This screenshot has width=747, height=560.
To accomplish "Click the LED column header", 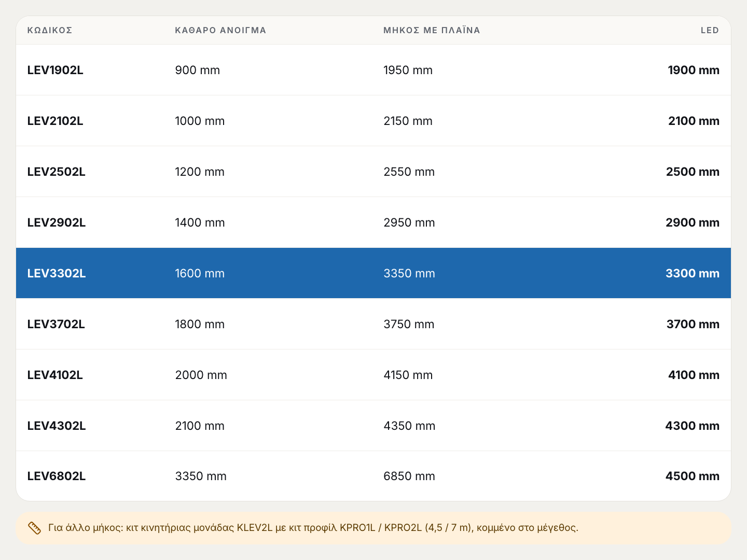I will coord(710,30).
